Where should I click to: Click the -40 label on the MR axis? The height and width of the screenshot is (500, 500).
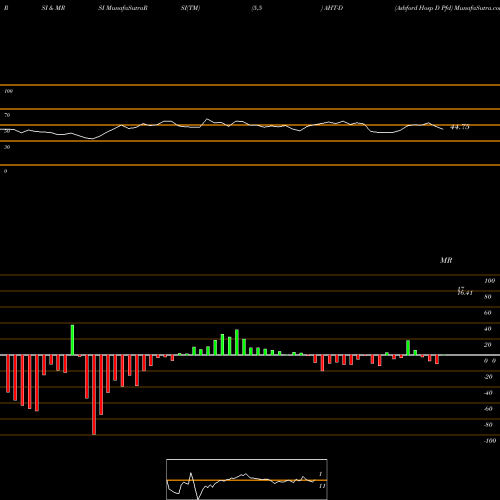(488, 393)
